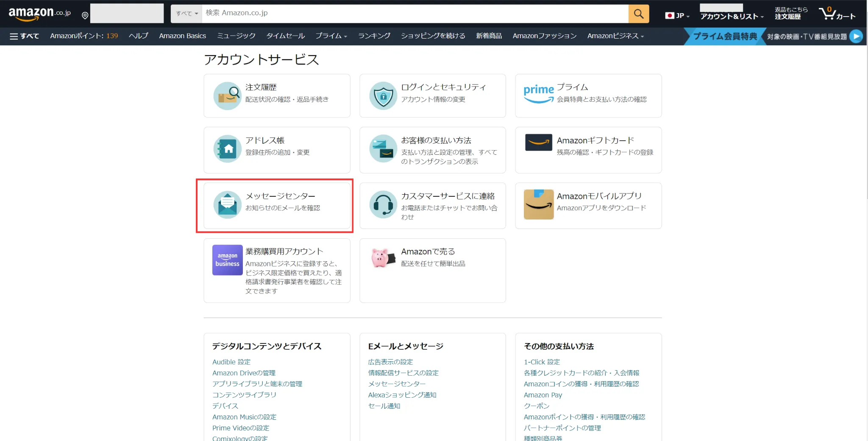Click 情報配信サービスの設定 link
This screenshot has height=441, width=868.
coord(403,373)
